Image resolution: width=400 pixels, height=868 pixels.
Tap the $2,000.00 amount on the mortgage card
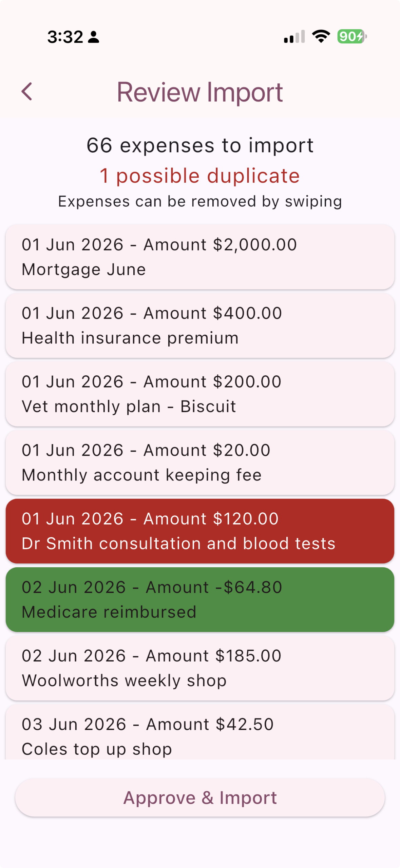coord(255,245)
